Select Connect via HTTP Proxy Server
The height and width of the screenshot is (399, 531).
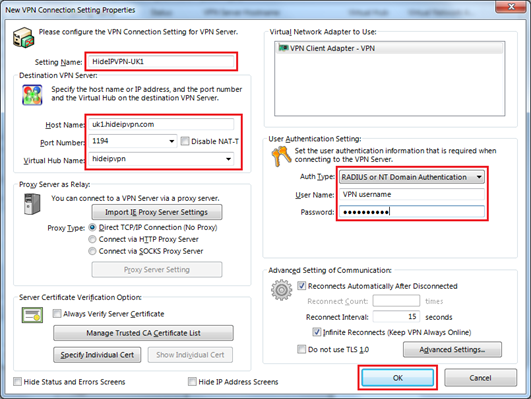click(x=92, y=239)
